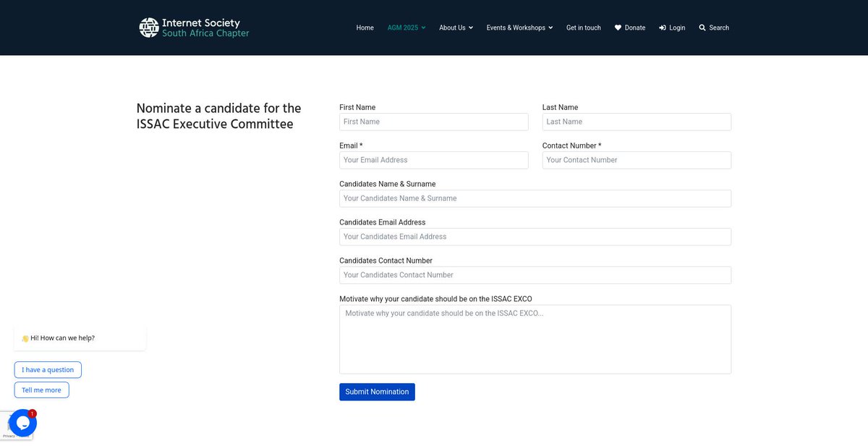
Task: Focus the Your Contact Number field
Action: coord(637,160)
